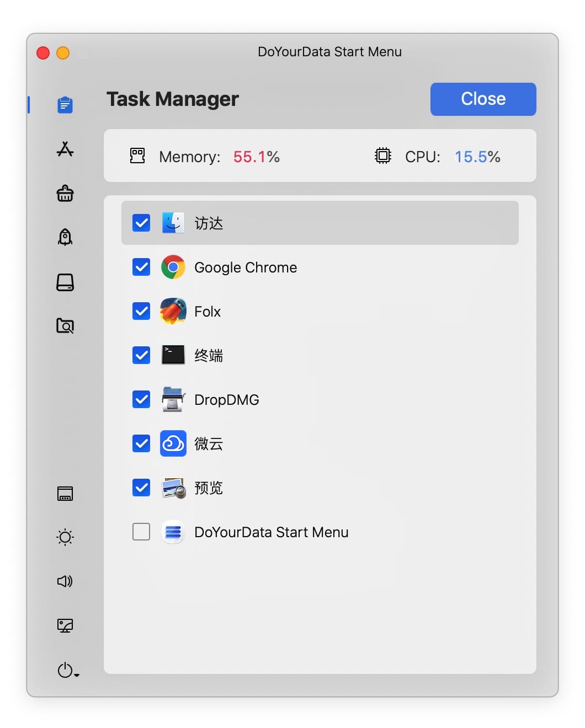Click the Dock display sidebar icon
This screenshot has width=585, height=728.
pyautogui.click(x=65, y=494)
